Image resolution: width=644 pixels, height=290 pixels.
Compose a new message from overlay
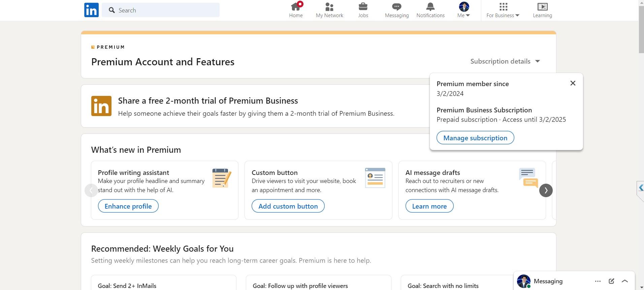pyautogui.click(x=611, y=281)
